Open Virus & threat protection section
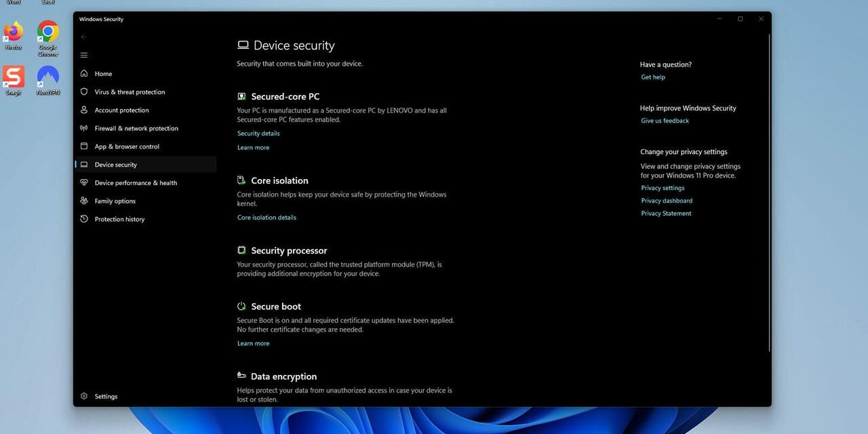The width and height of the screenshot is (868, 434). (x=130, y=92)
